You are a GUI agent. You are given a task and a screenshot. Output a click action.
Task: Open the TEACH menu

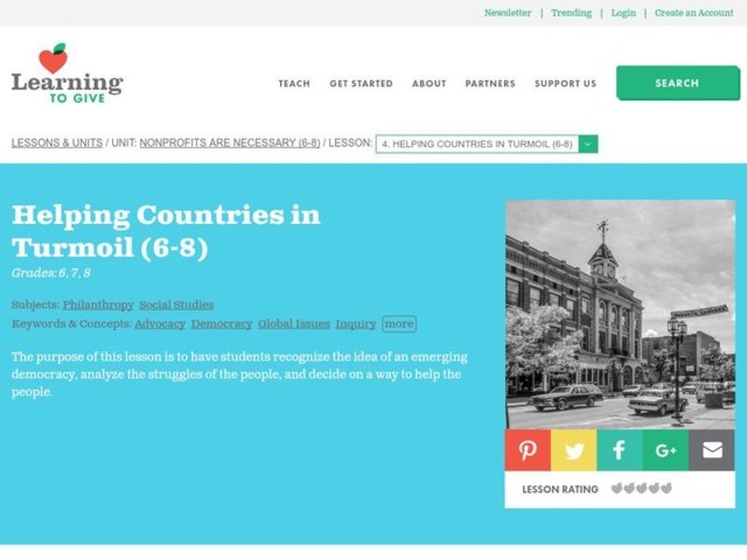coord(294,83)
